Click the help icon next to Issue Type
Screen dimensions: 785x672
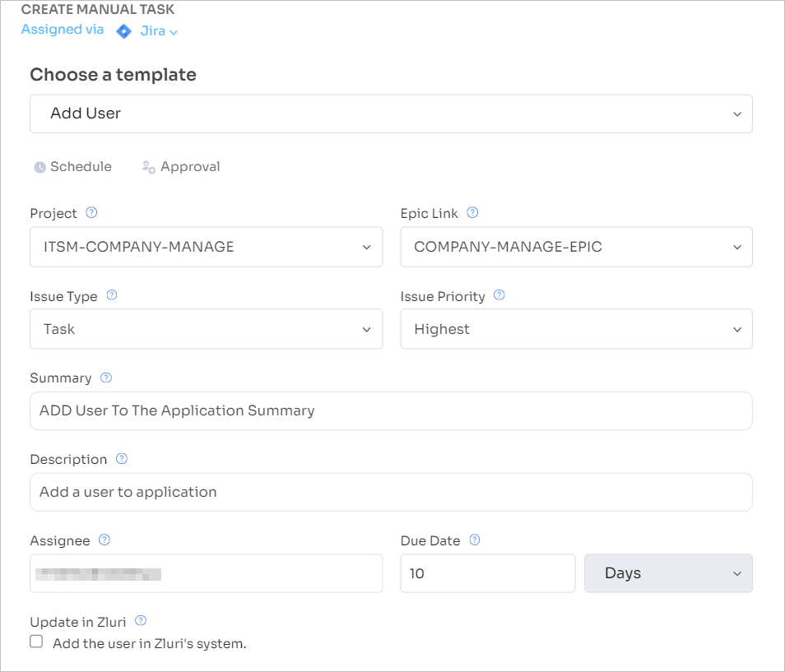point(112,295)
